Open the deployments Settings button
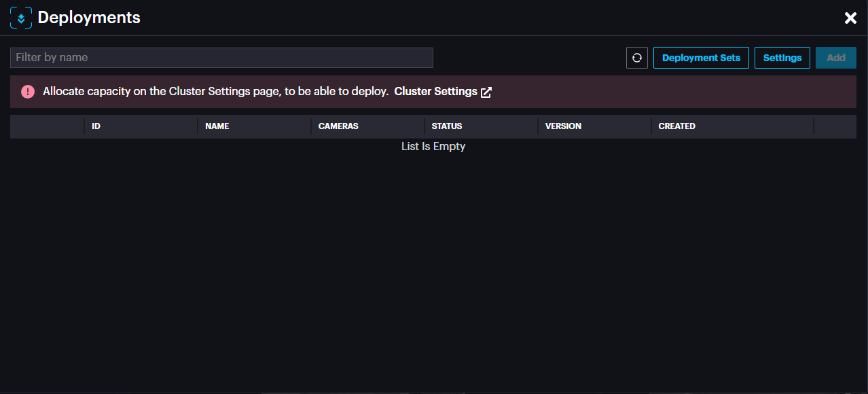This screenshot has height=394, width=868. (x=782, y=58)
